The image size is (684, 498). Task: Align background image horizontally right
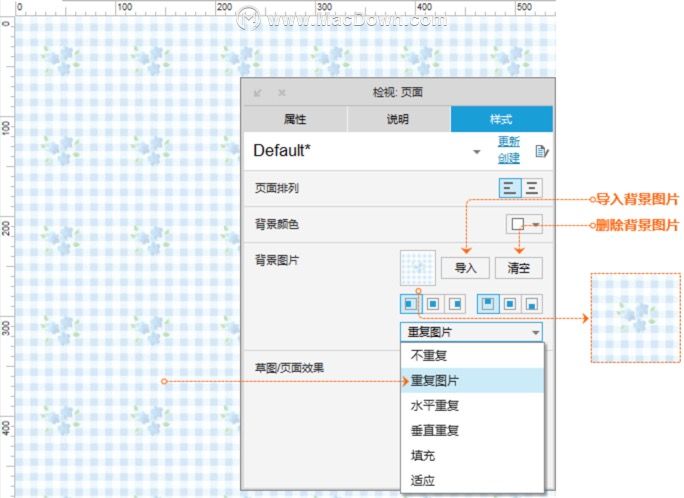tap(455, 304)
